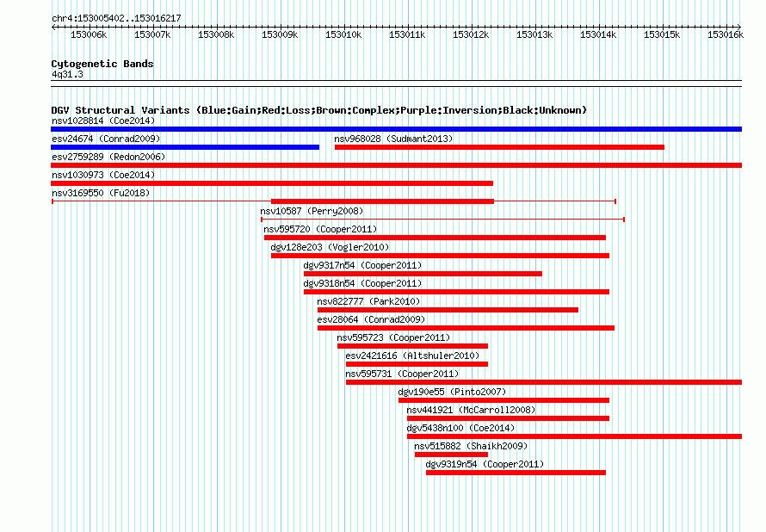Select the red bar under dgv128e203
The width and height of the screenshot is (766, 532).
tap(440, 256)
